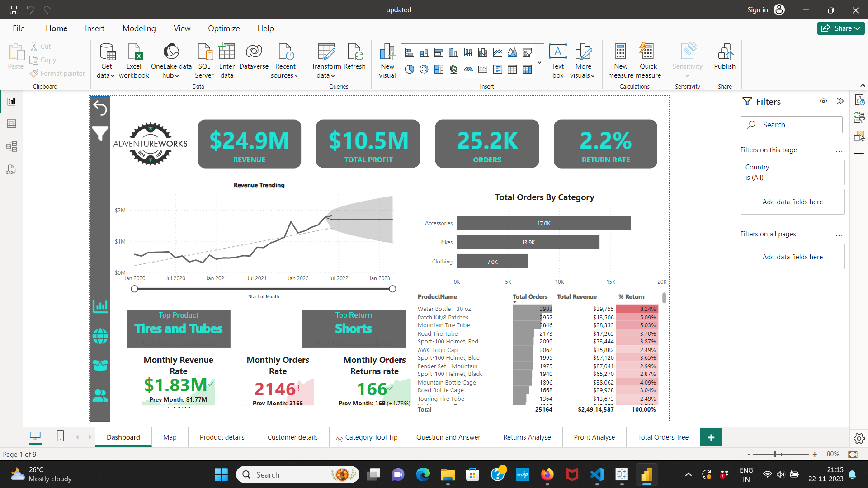Select the Donut chart visual
The image size is (868, 488).
[x=424, y=69]
